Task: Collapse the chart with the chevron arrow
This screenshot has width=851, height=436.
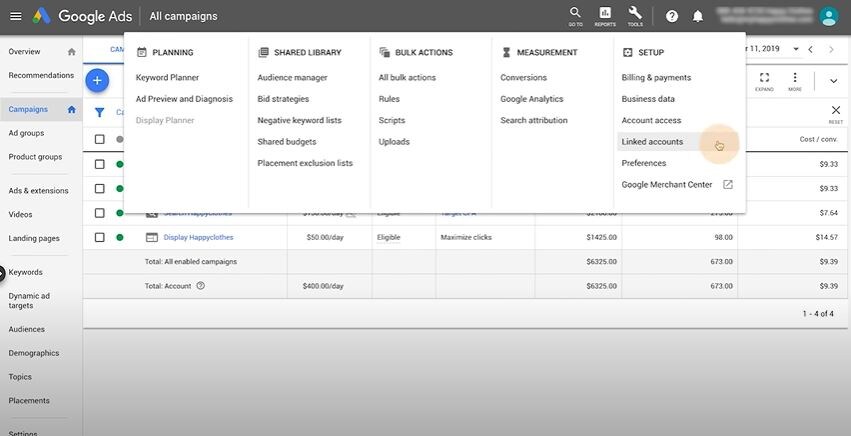Action: coord(833,81)
